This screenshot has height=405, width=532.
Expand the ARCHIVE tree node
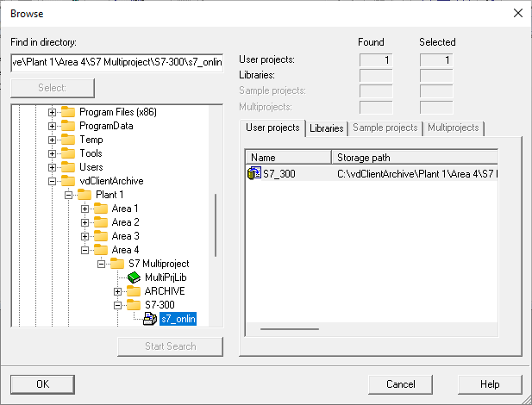tap(116, 291)
